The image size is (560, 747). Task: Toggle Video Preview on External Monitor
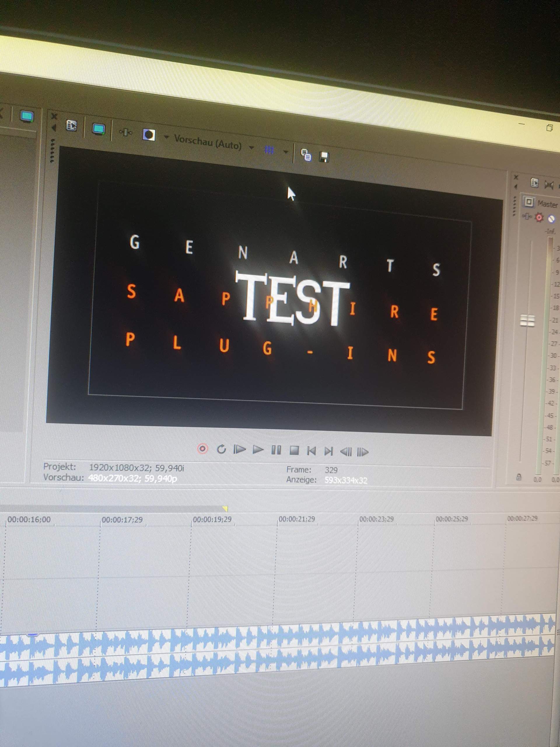(98, 129)
